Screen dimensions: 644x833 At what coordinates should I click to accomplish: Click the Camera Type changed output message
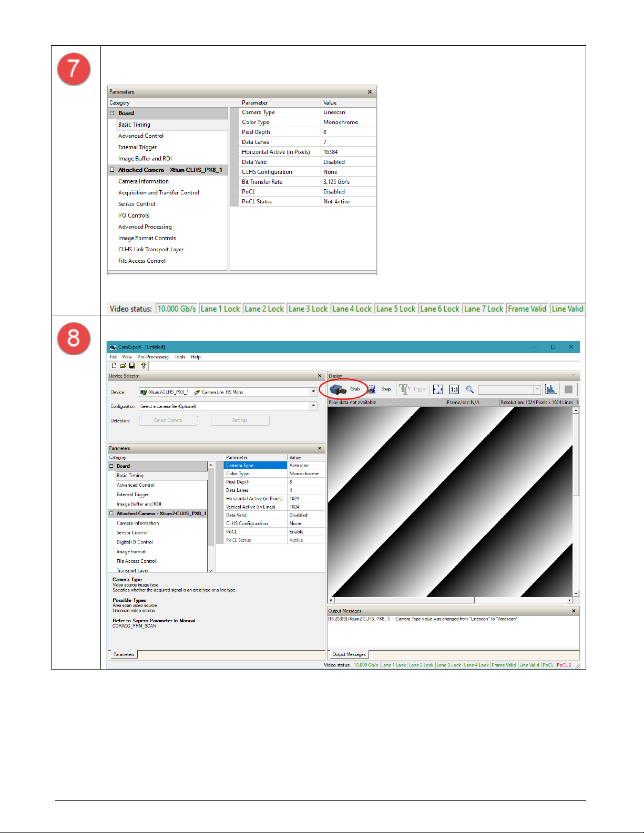point(423,619)
